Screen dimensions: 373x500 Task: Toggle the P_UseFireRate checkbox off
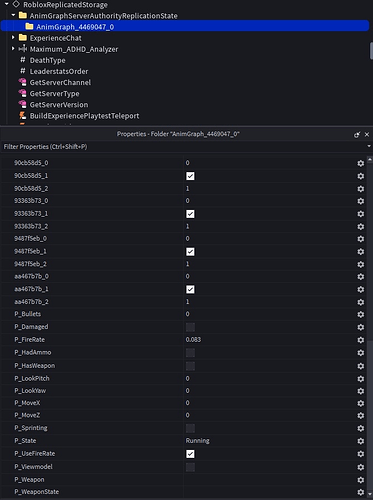[x=190, y=454]
